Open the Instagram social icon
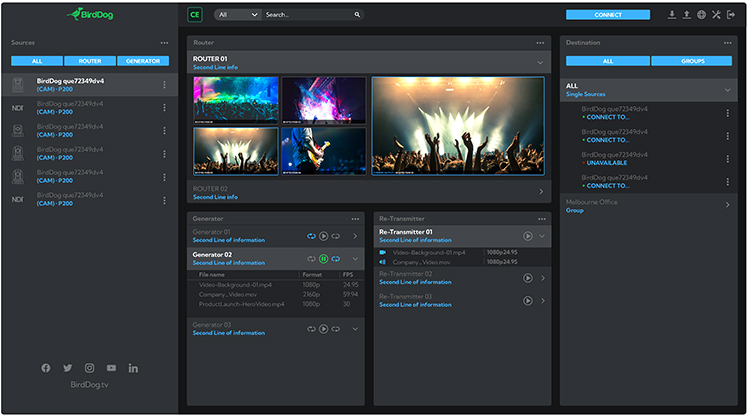Screen dimensions: 750x417 [x=89, y=368]
